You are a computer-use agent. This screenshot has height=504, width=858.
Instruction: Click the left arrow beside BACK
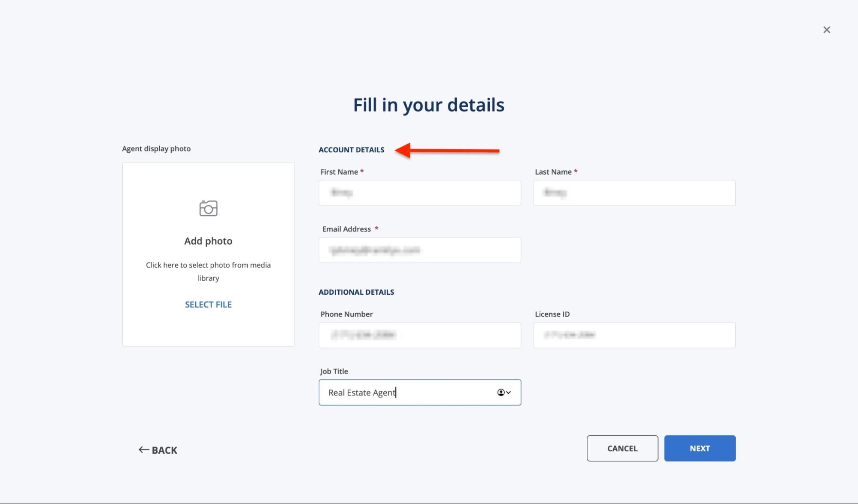pyautogui.click(x=144, y=450)
